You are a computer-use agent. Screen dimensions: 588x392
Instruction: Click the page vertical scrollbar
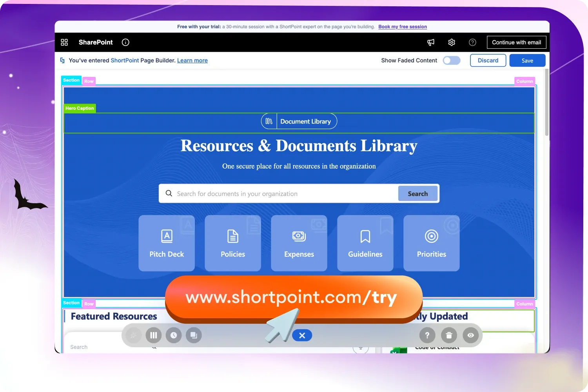coord(547,103)
